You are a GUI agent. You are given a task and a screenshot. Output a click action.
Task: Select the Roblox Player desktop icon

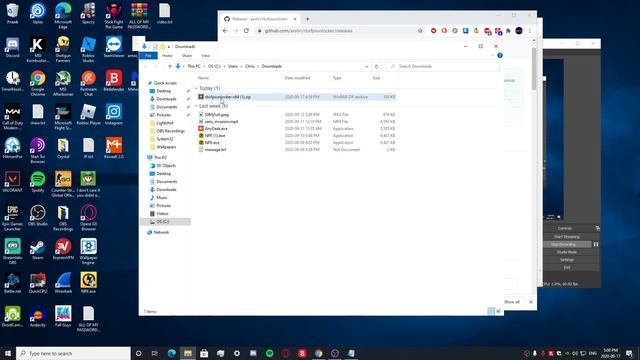tap(88, 115)
